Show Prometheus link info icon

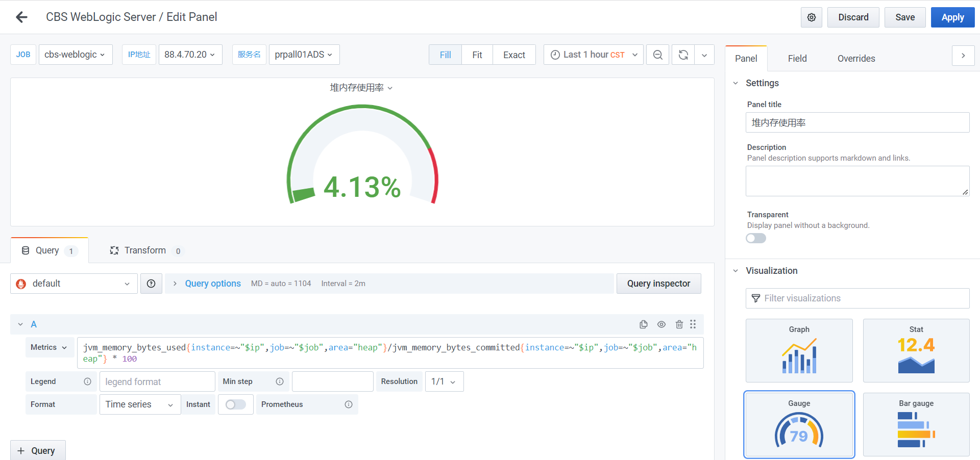click(349, 404)
